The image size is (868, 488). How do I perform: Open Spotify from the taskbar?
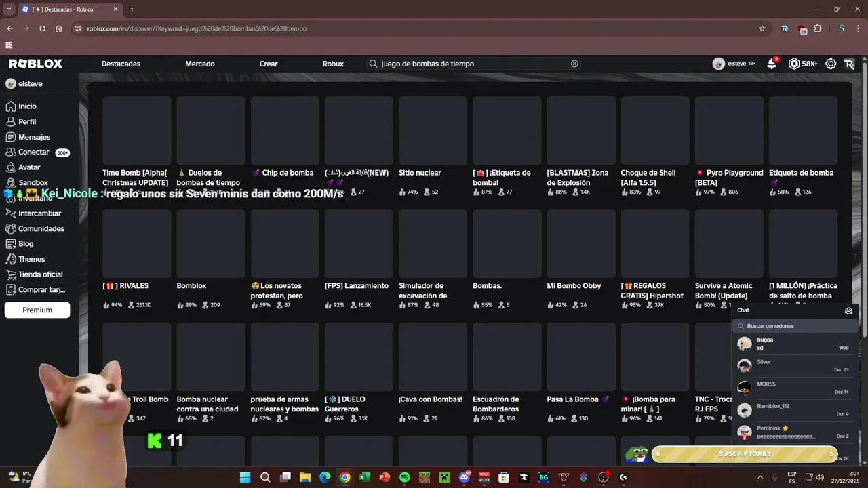pos(404,477)
